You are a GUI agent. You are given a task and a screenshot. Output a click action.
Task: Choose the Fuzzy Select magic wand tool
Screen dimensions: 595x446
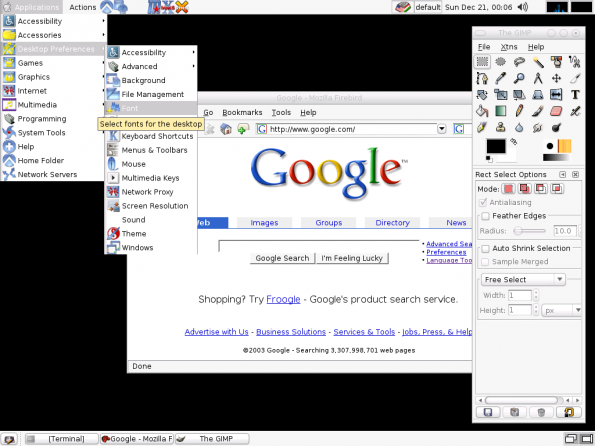[538, 61]
